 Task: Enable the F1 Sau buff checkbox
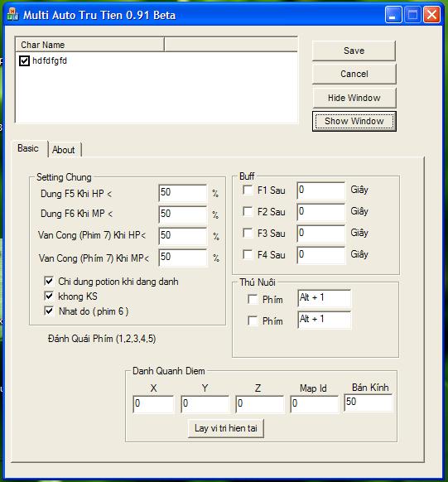coord(248,190)
